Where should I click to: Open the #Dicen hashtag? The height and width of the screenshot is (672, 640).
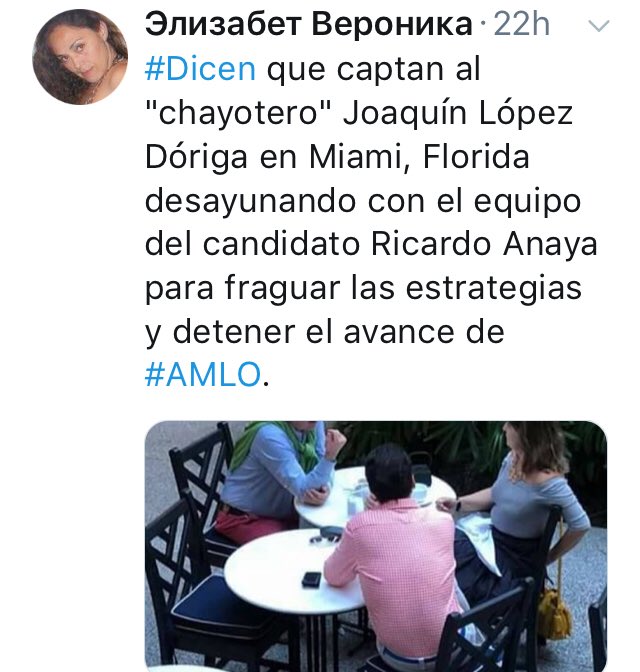tap(200, 69)
